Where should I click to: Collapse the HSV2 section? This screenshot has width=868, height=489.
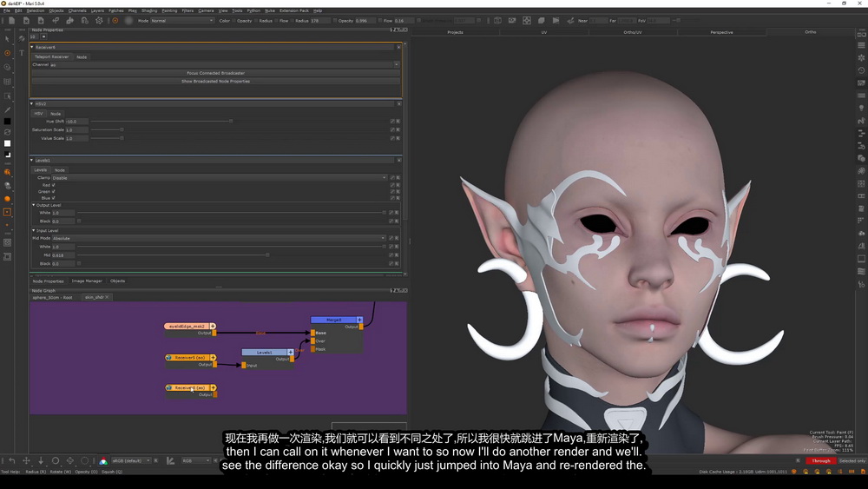(x=32, y=103)
